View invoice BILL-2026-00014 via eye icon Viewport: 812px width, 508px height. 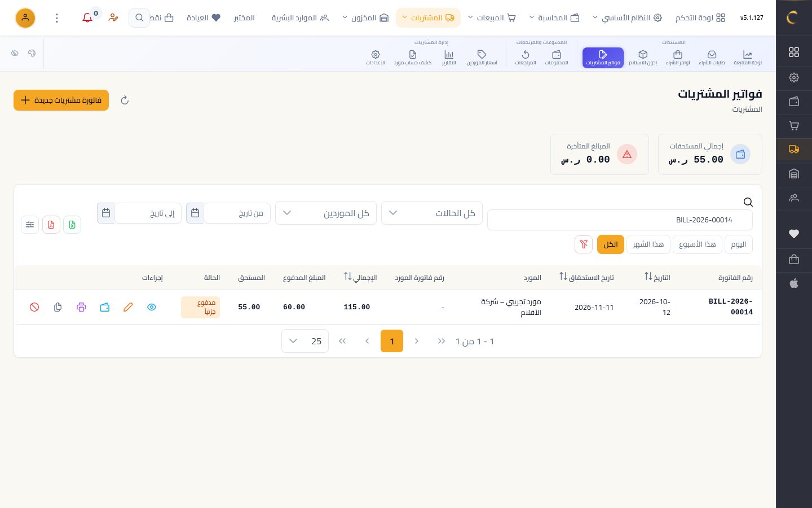152,307
